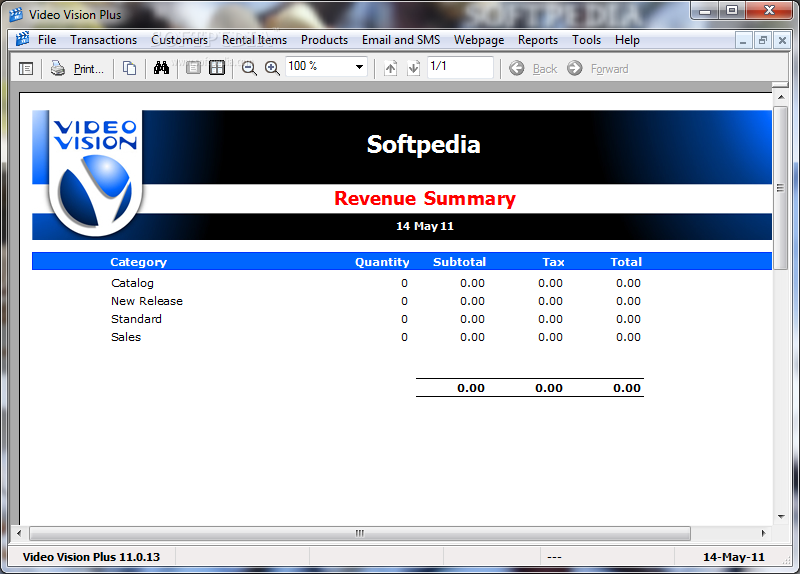Click horizontal scrollbar right arrow
Viewport: 800px width, 574px height.
[764, 533]
